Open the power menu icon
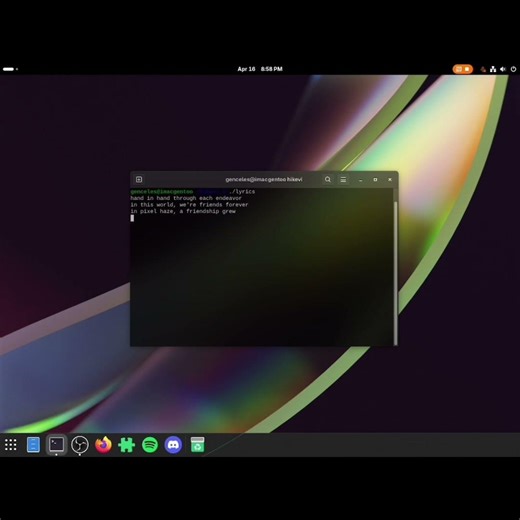This screenshot has width=520, height=520. (513, 69)
